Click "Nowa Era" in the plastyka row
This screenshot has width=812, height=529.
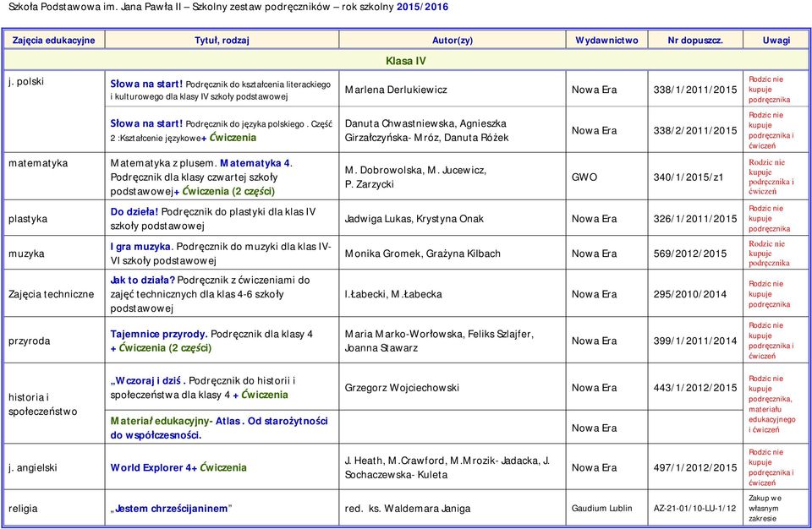[594, 218]
